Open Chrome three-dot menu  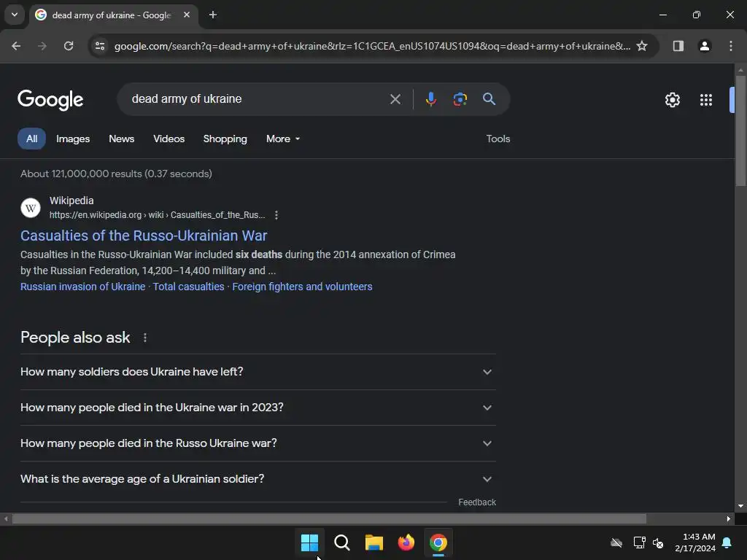click(x=731, y=46)
